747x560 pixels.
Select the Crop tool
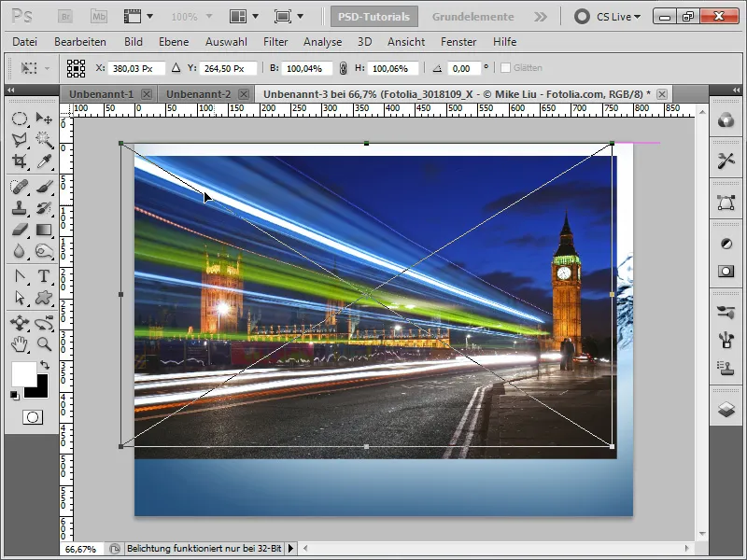19,161
